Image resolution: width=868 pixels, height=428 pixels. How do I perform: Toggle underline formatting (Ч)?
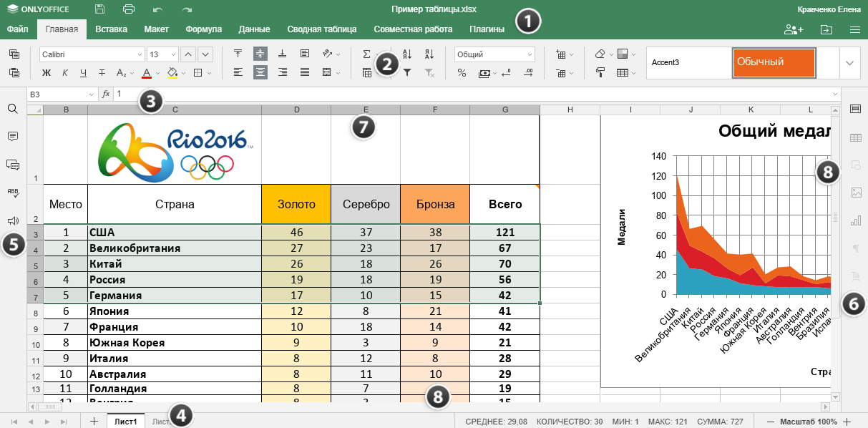click(84, 72)
